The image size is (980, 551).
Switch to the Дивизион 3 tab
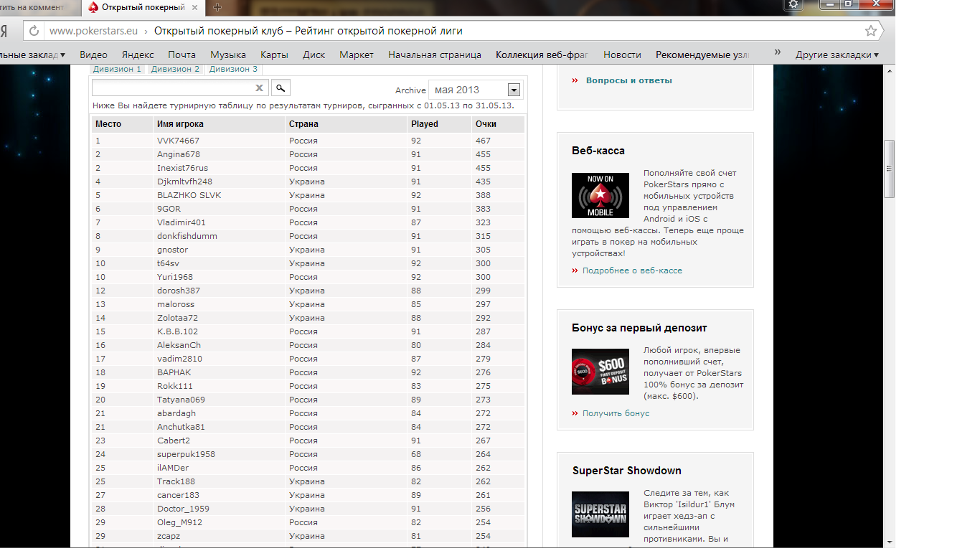(233, 69)
